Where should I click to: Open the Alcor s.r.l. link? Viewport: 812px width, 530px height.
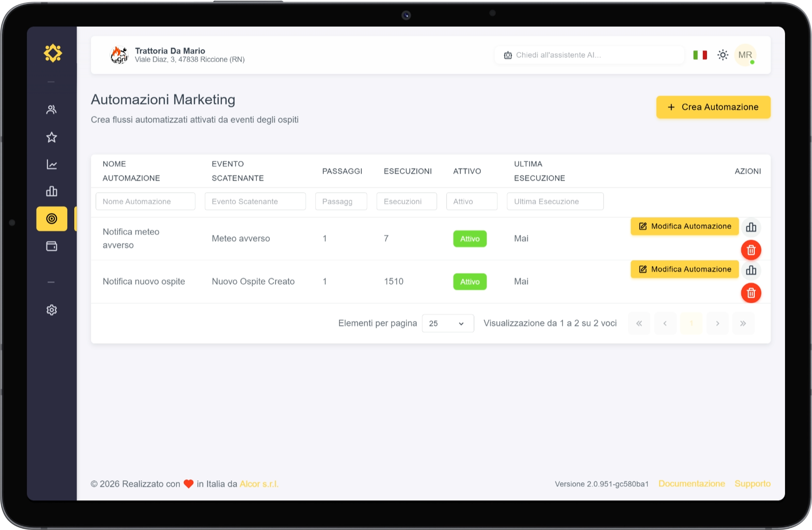(259, 484)
